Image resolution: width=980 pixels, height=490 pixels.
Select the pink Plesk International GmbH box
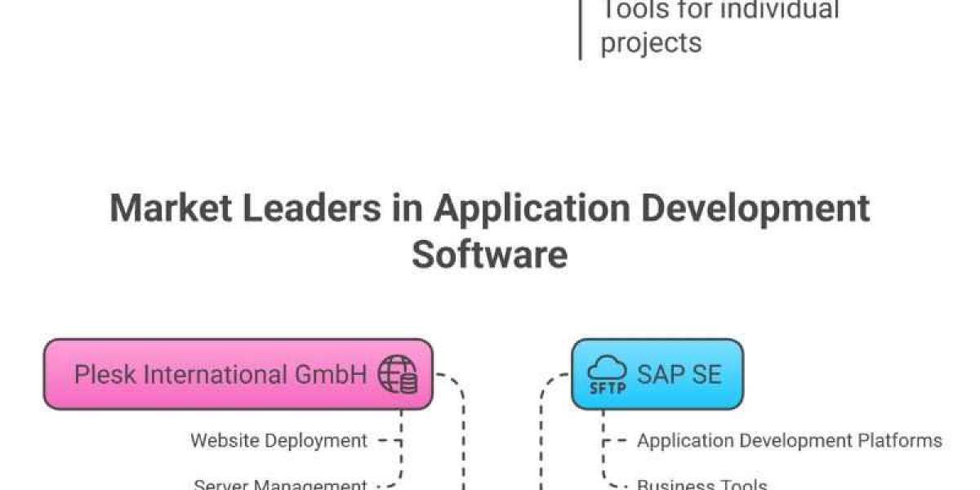tap(238, 374)
